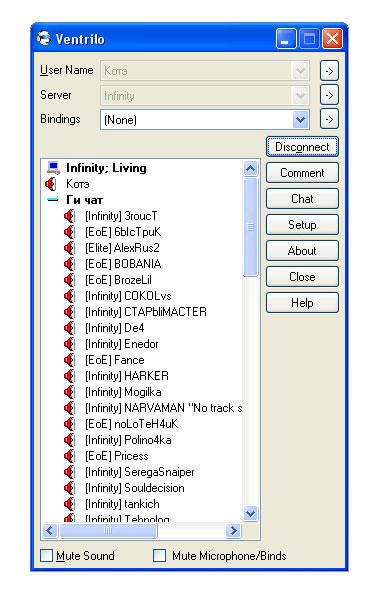This screenshot has width=378, height=605.
Task: Click the vertical scrollbar down arrow
Action: (250, 514)
